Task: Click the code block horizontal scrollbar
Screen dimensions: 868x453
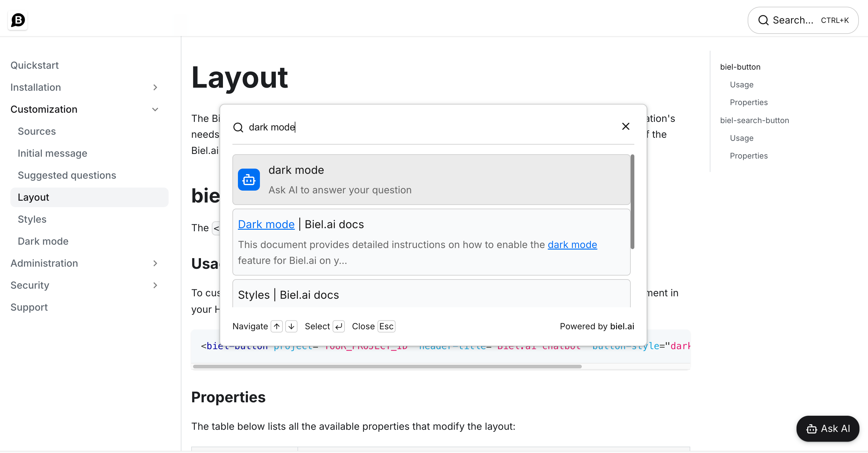Action: (x=387, y=366)
